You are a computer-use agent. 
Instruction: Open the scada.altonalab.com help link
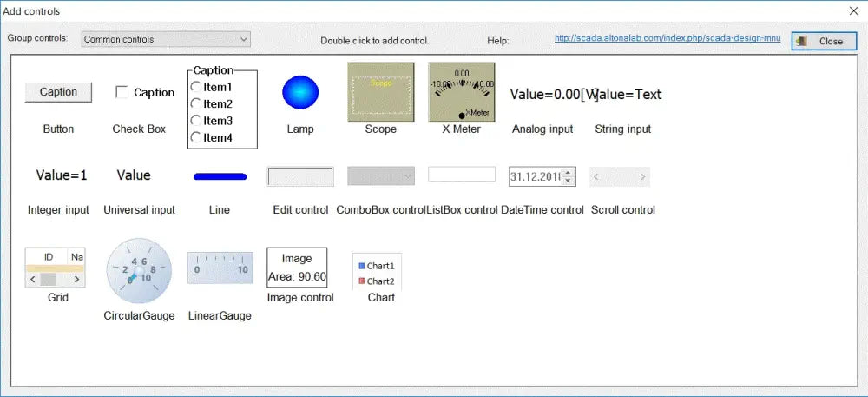(668, 38)
